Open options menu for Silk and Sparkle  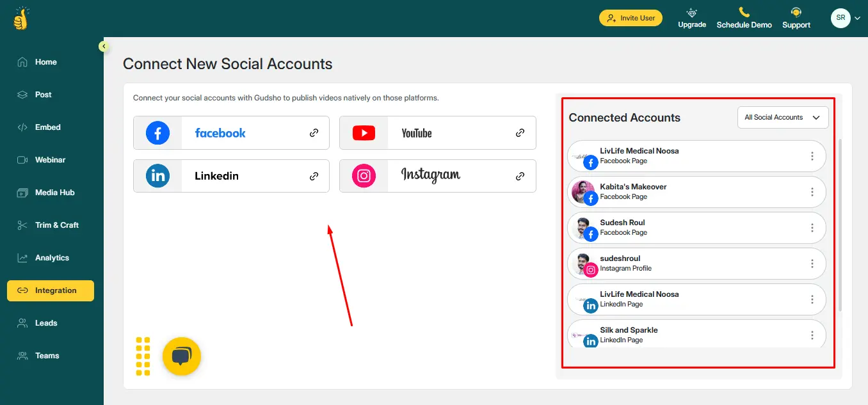[x=812, y=335]
